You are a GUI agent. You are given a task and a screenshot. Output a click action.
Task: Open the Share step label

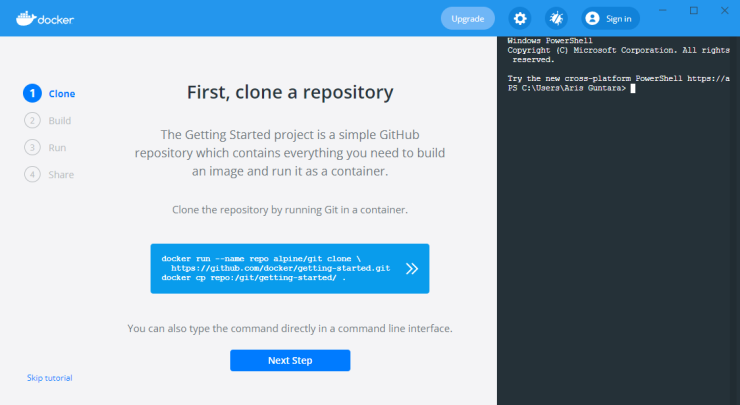pos(61,174)
